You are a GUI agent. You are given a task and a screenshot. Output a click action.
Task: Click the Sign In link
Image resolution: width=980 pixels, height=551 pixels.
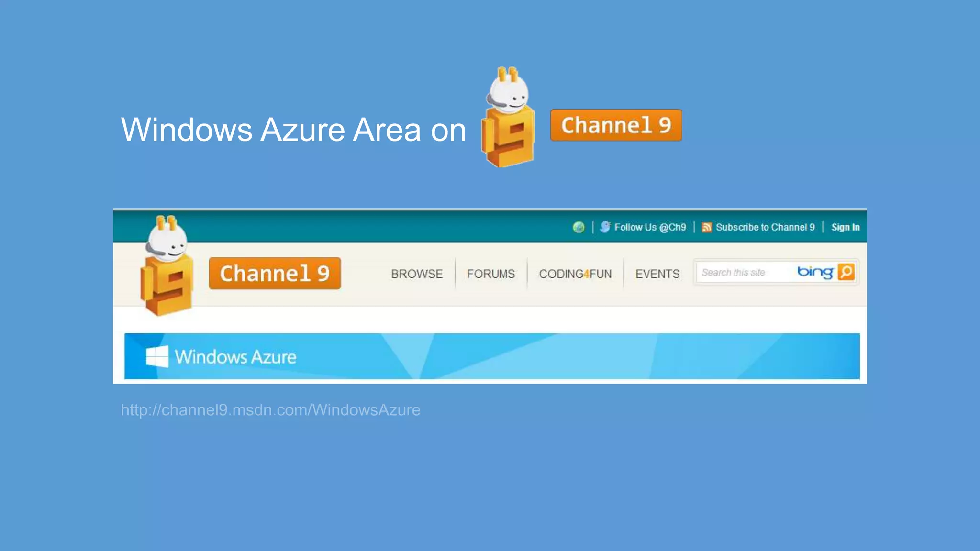(x=846, y=227)
